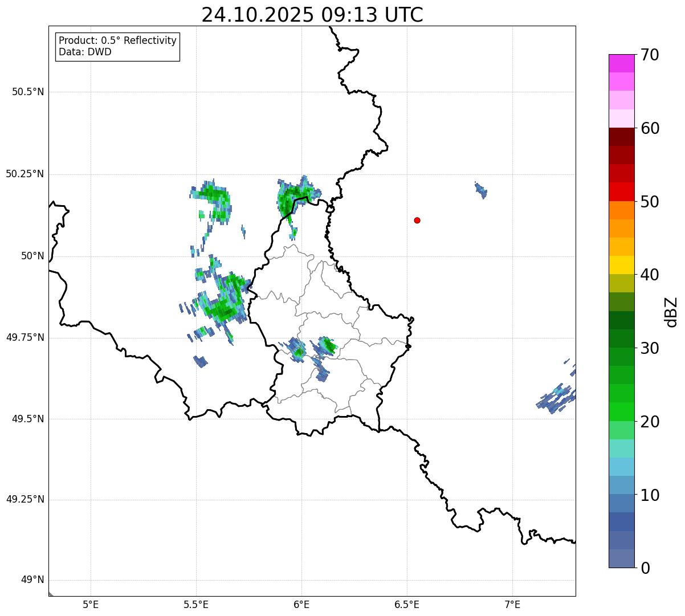685x616 pixels.
Task: Click the 50.5°N latitude label
Action: click(x=28, y=92)
